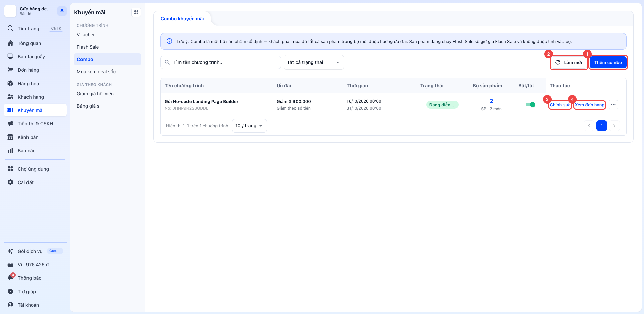Open Tổng quan from the sidebar
The image size is (644, 314).
[x=35, y=43]
